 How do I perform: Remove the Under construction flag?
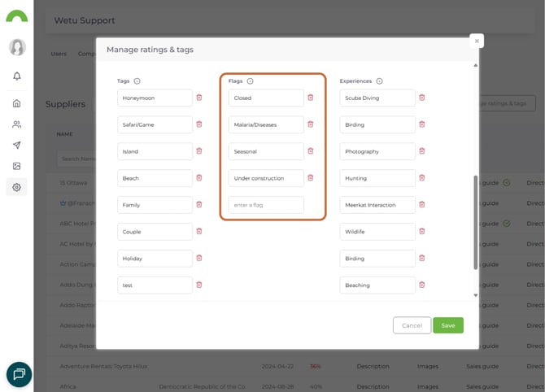coord(311,178)
